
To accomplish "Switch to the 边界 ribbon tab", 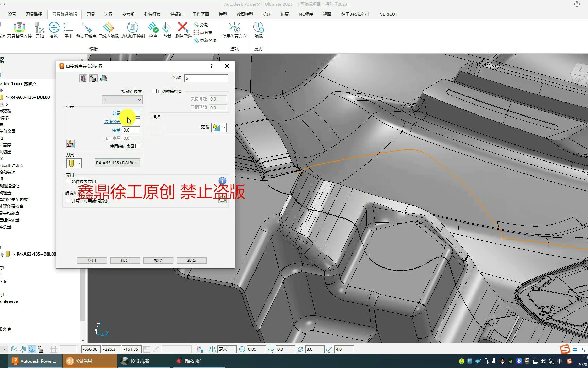I will 108,14.
